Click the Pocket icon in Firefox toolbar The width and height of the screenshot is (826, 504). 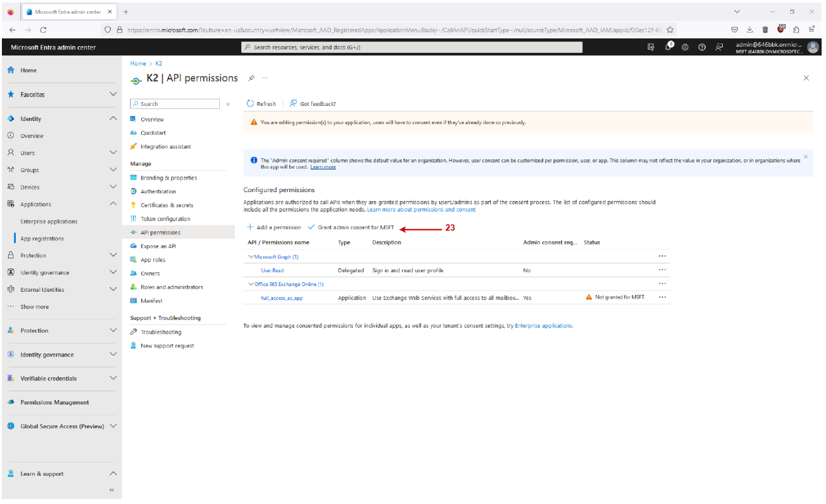tap(735, 30)
